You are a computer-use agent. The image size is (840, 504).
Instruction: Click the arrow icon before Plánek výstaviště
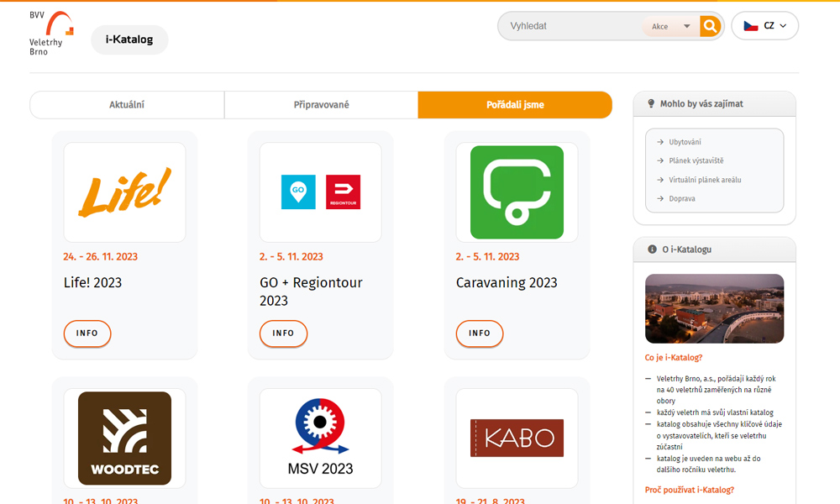(x=660, y=160)
